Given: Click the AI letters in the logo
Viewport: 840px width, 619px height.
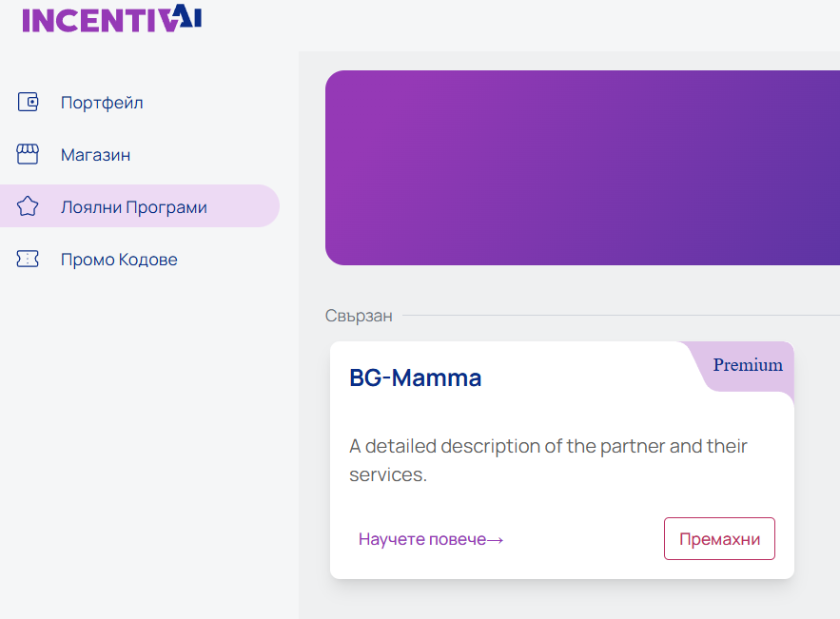Looking at the screenshot, I should [x=187, y=16].
